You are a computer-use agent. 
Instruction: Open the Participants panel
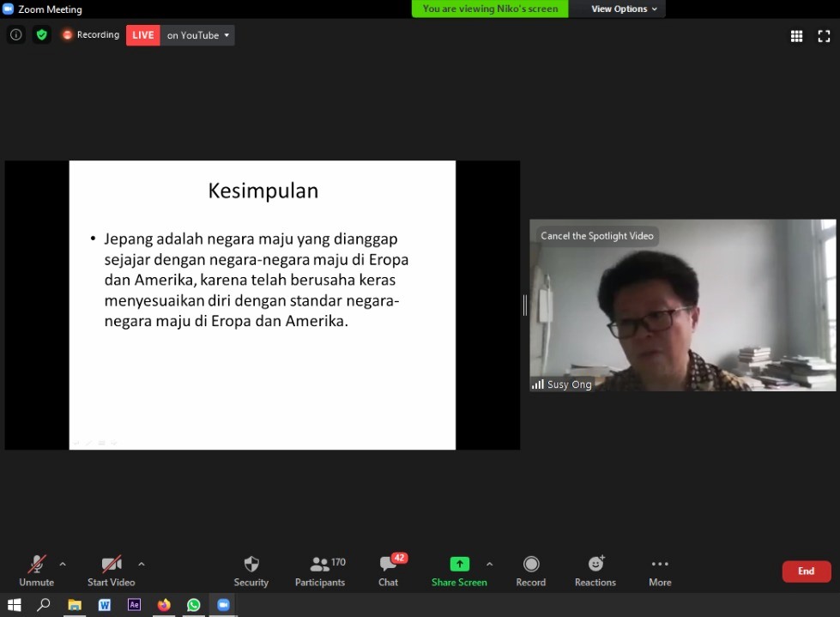coord(320,571)
